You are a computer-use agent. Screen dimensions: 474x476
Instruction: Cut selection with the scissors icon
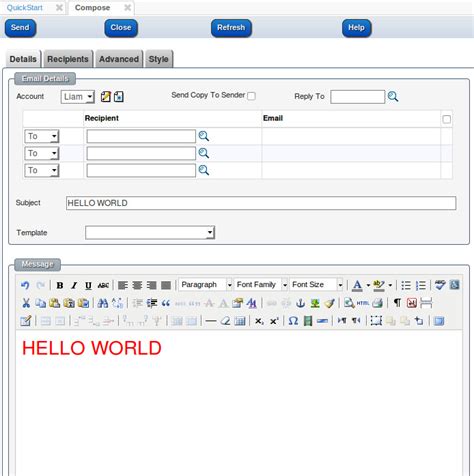pos(26,303)
